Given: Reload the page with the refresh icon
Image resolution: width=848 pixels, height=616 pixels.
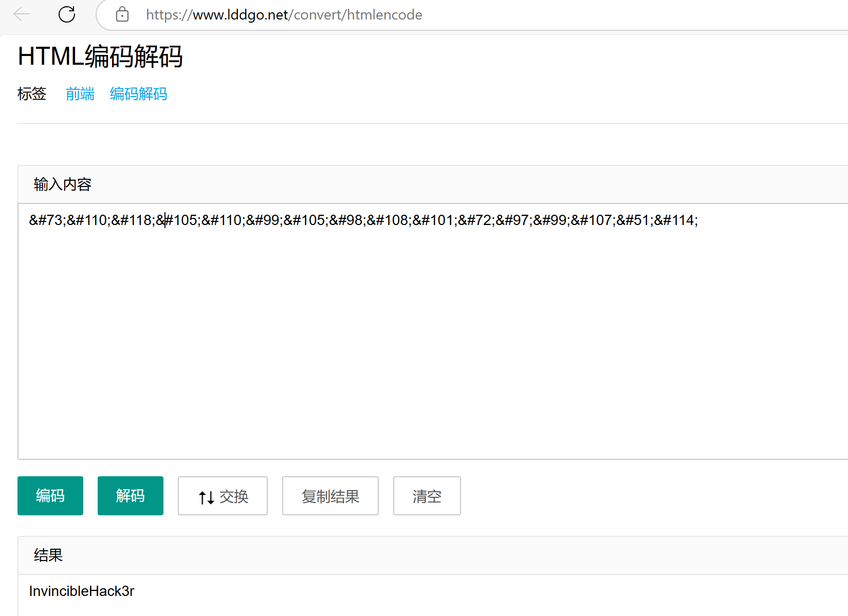Looking at the screenshot, I should pos(67,14).
